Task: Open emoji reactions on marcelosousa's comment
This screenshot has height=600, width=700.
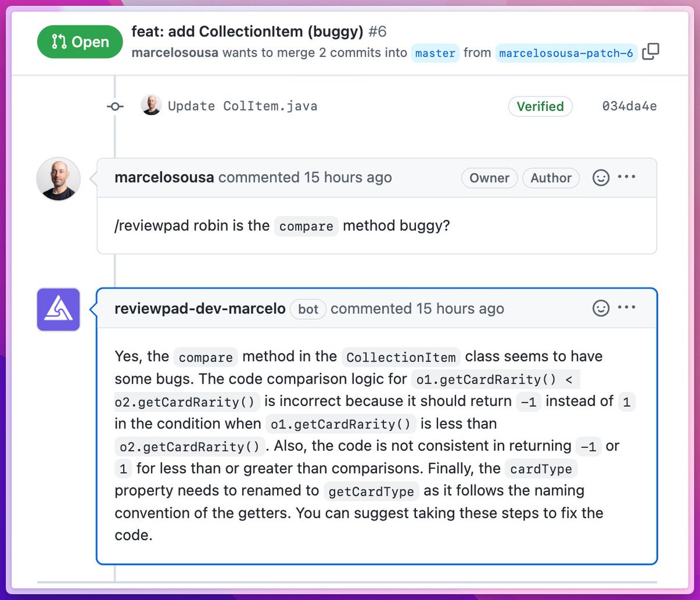Action: tap(600, 177)
